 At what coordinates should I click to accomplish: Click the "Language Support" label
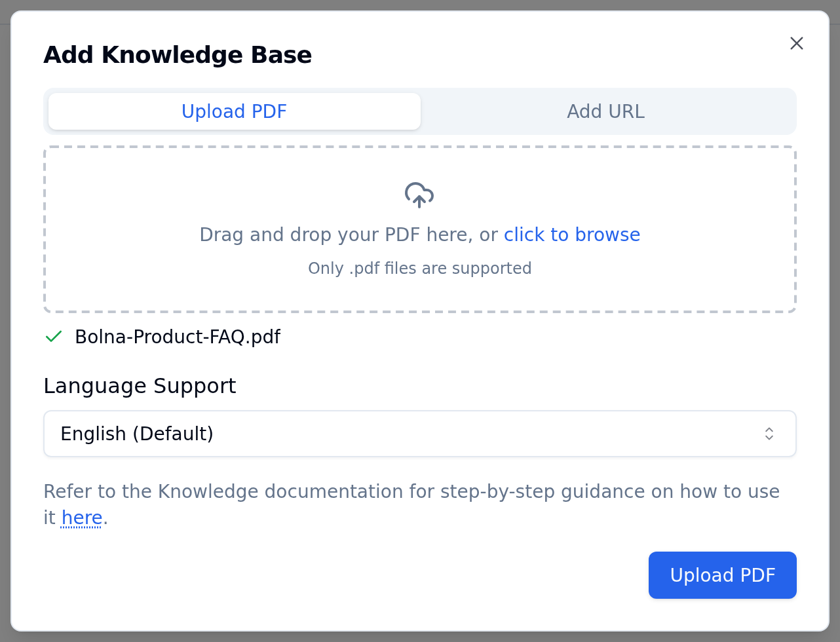[x=140, y=386]
